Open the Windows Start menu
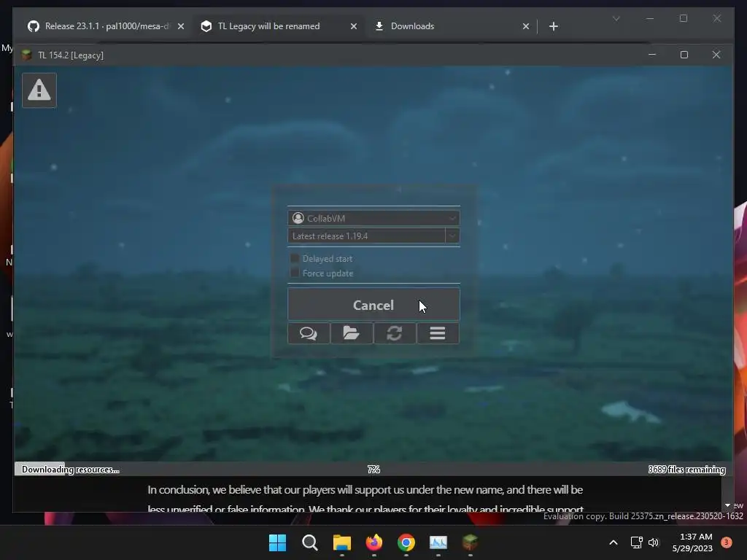The height and width of the screenshot is (560, 747). [x=277, y=542]
